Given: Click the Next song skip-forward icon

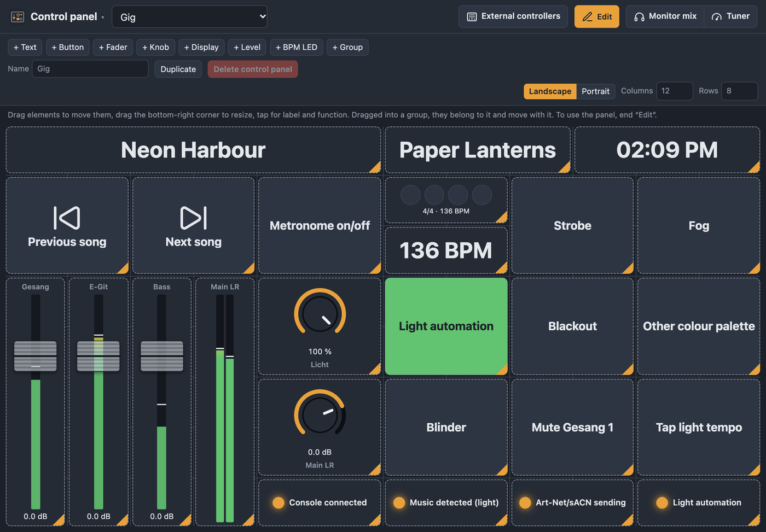Looking at the screenshot, I should pos(194,218).
